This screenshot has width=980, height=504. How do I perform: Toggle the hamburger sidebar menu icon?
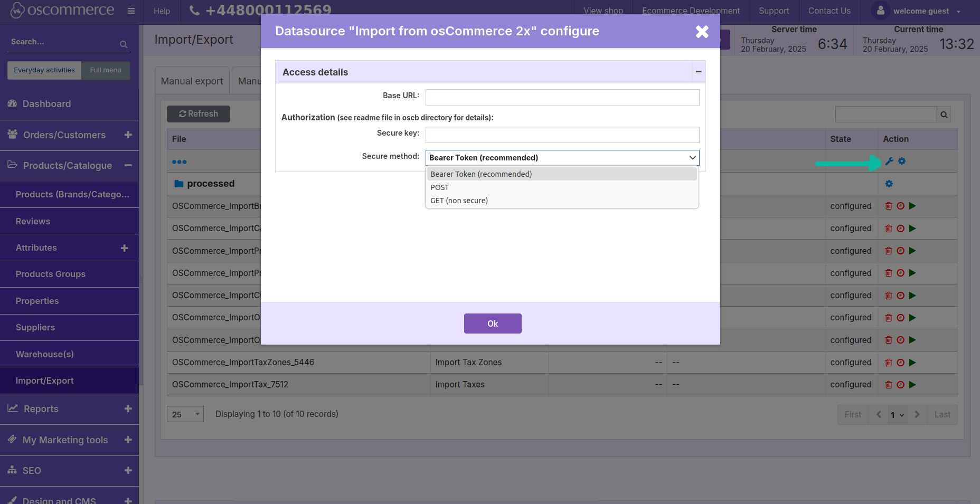click(x=131, y=11)
